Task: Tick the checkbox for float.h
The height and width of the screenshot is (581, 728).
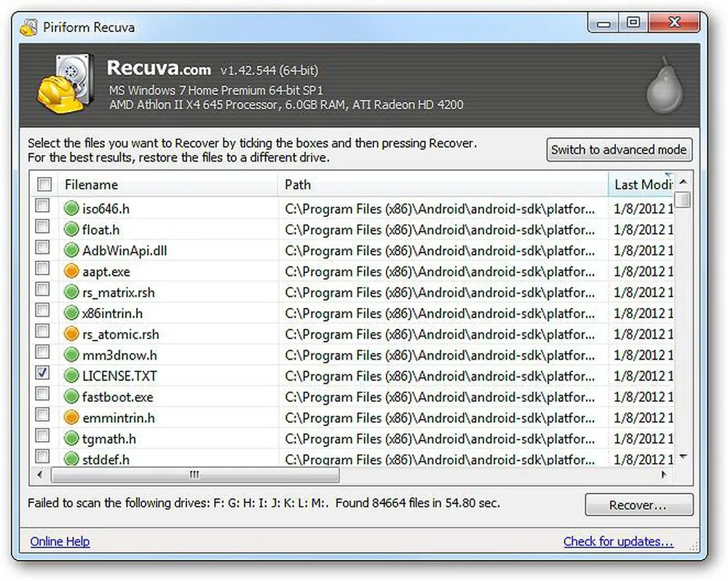Action: (x=43, y=227)
